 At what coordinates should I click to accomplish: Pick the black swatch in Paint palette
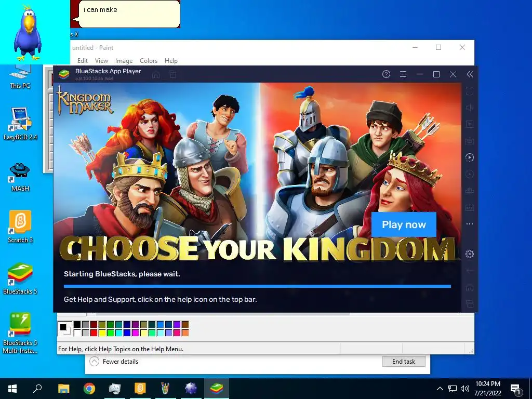pos(77,325)
